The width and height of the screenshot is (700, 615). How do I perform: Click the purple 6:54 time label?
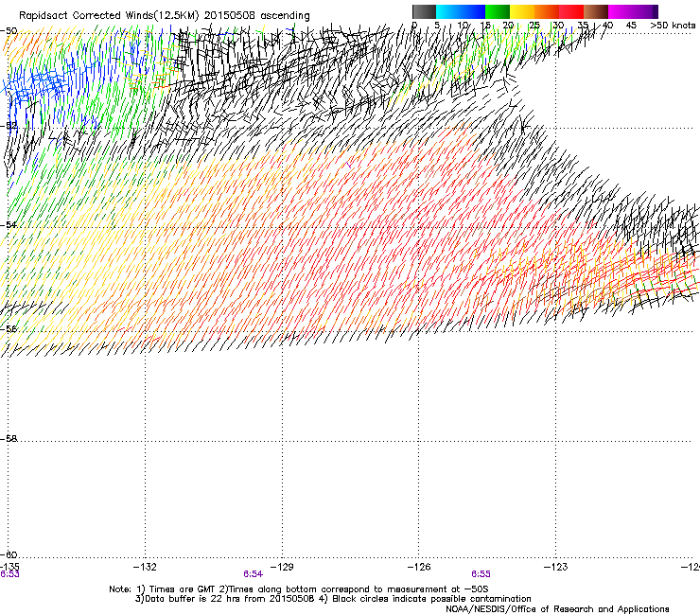[253, 574]
